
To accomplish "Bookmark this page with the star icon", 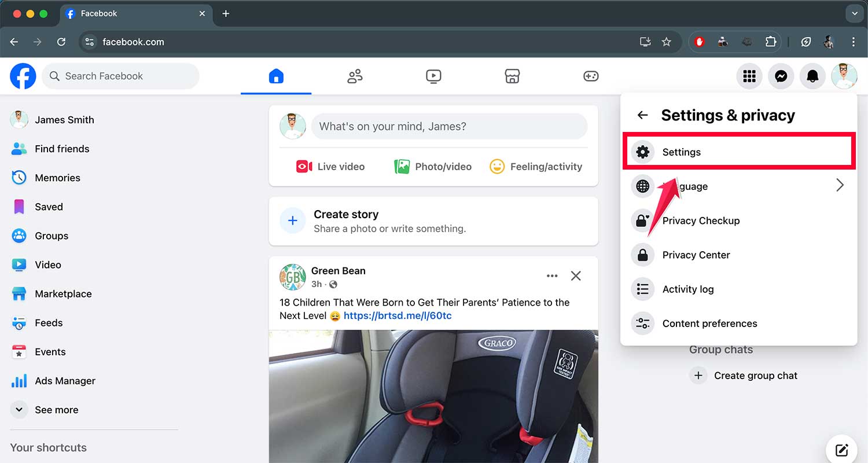I will (x=667, y=42).
